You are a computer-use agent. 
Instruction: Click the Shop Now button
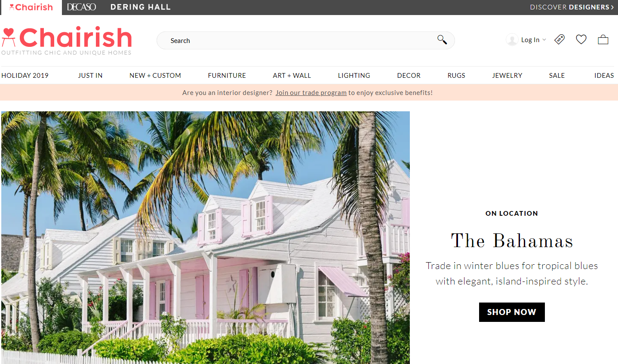coord(512,312)
